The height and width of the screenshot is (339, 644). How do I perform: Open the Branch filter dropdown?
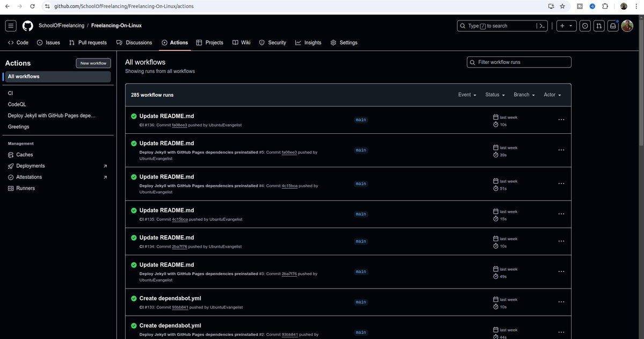[x=524, y=95]
